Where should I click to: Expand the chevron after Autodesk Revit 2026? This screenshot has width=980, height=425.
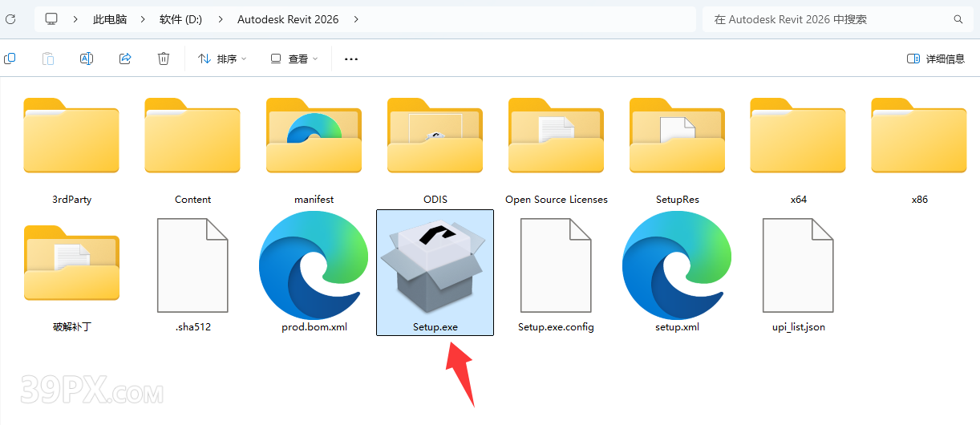point(356,19)
